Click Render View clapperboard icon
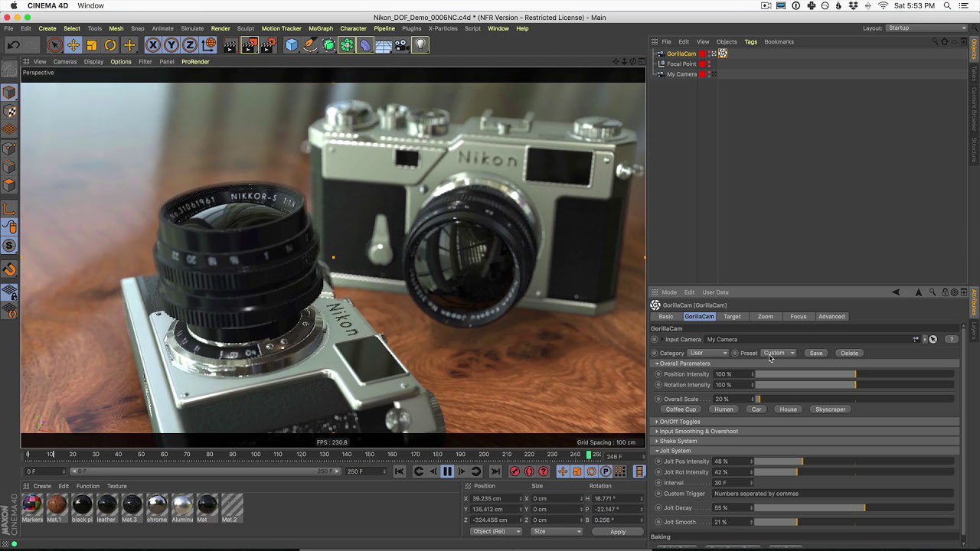Viewport: 980px width, 551px height. click(x=230, y=45)
